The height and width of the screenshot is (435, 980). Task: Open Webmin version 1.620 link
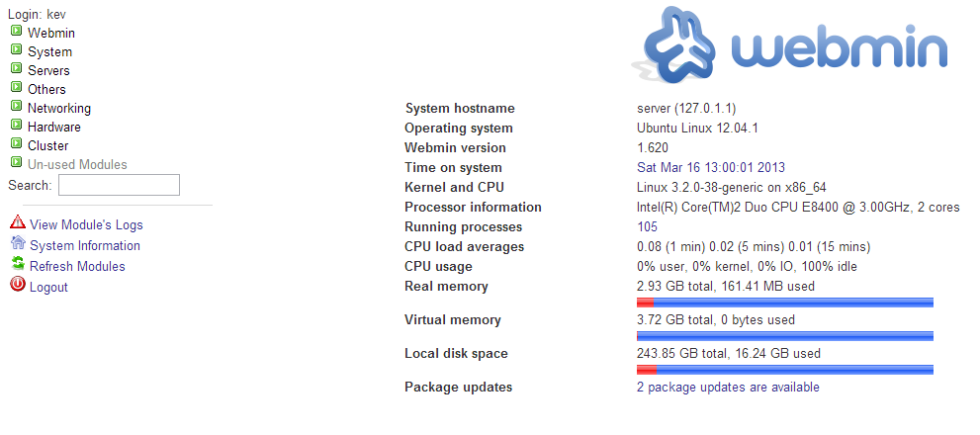coord(653,147)
